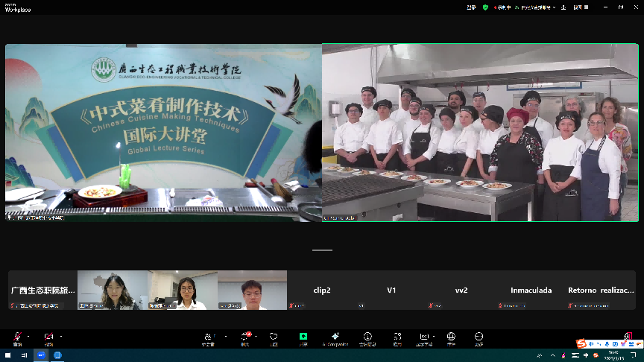The width and height of the screenshot is (644, 362).
Task: Select the V1 participant tile
Action: point(391,290)
